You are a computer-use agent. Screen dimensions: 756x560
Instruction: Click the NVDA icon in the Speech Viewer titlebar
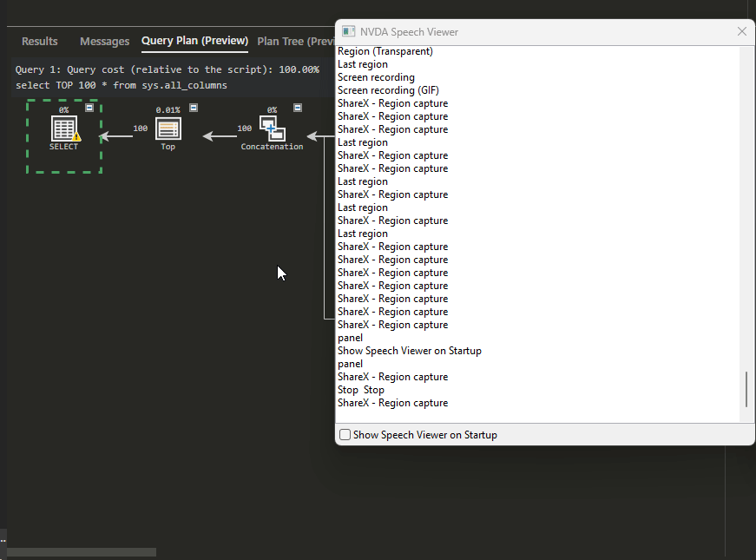point(349,31)
